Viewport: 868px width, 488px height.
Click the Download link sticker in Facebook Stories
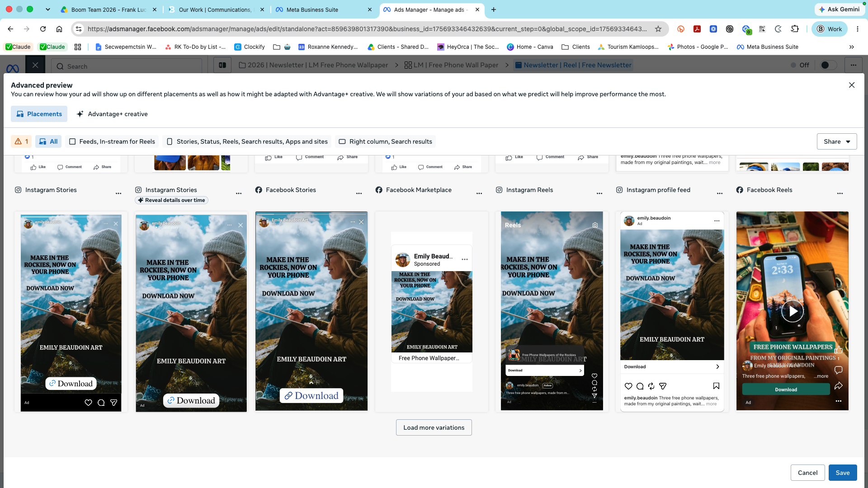click(x=311, y=396)
